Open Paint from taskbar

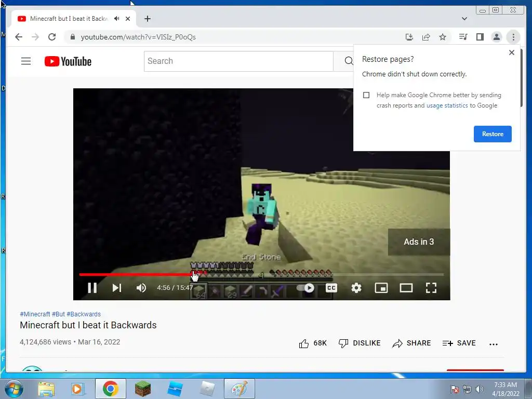click(239, 389)
